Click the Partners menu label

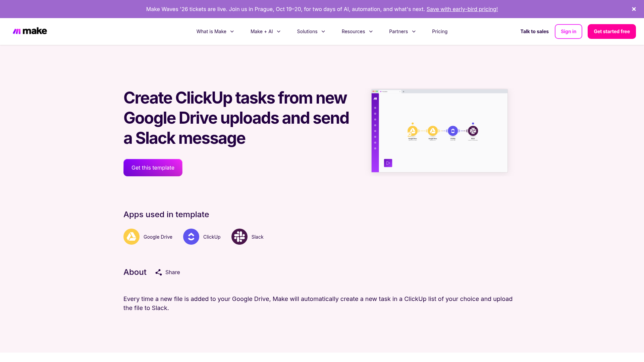pyautogui.click(x=398, y=32)
